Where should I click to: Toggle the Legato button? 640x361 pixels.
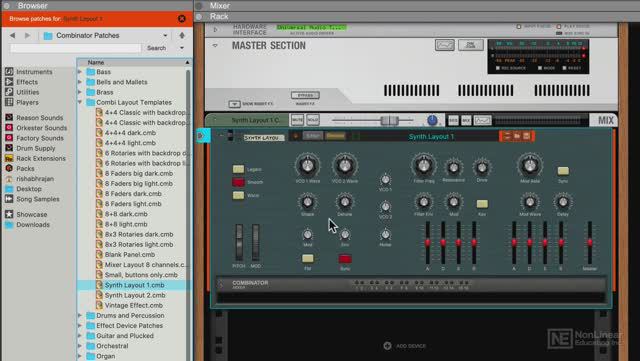(x=238, y=169)
